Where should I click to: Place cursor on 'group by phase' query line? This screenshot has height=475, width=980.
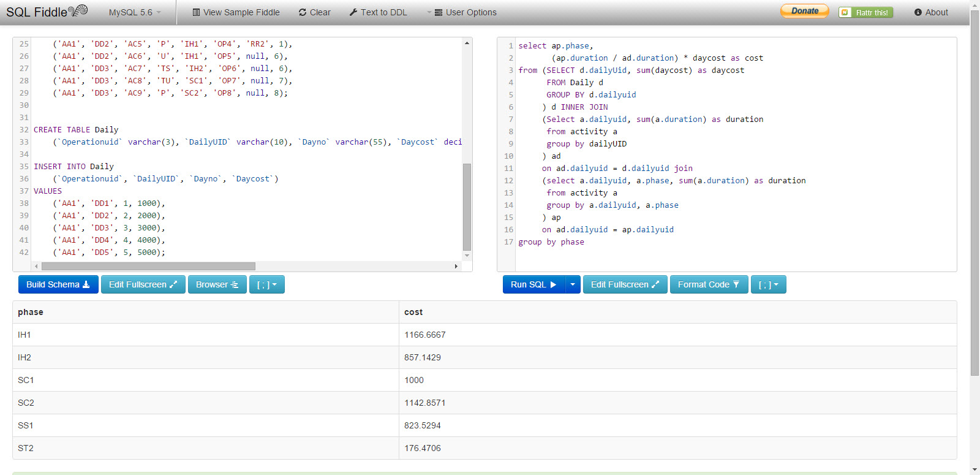[x=551, y=242]
